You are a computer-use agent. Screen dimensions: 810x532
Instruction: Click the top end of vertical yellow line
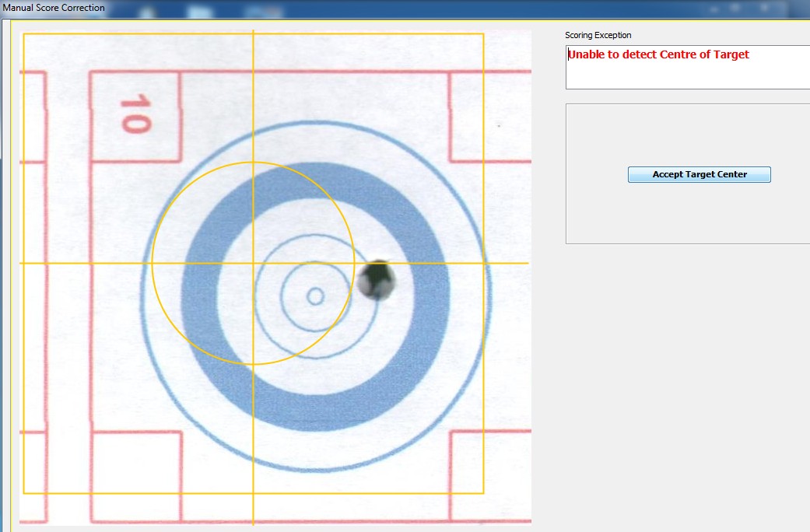pos(253,32)
